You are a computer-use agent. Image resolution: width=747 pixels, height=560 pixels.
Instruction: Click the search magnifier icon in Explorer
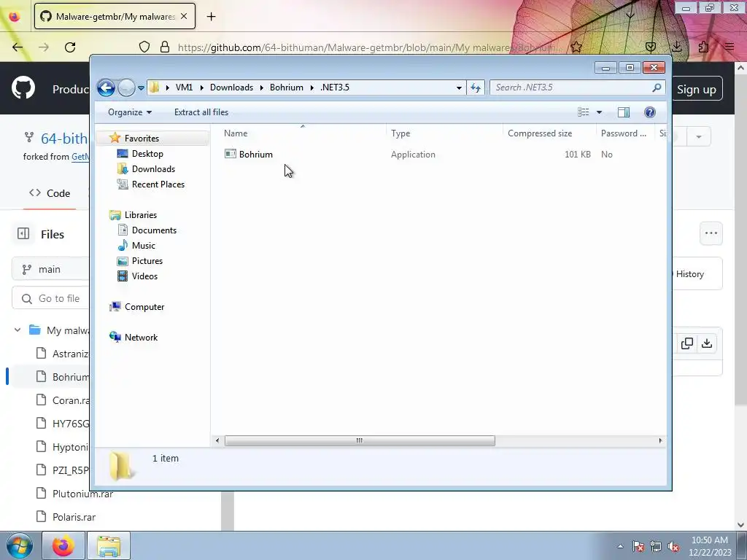[657, 87]
